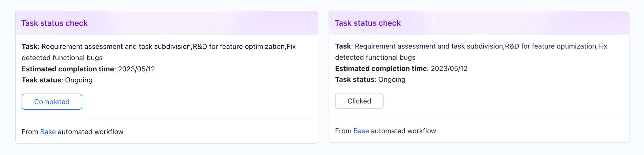Open the Base link in the left card

click(48, 132)
